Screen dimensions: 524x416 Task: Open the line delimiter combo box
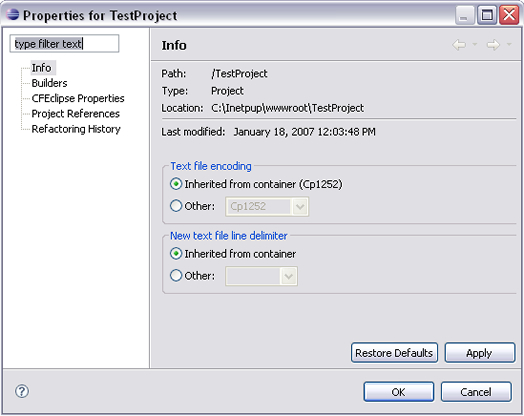pyautogui.click(x=261, y=276)
